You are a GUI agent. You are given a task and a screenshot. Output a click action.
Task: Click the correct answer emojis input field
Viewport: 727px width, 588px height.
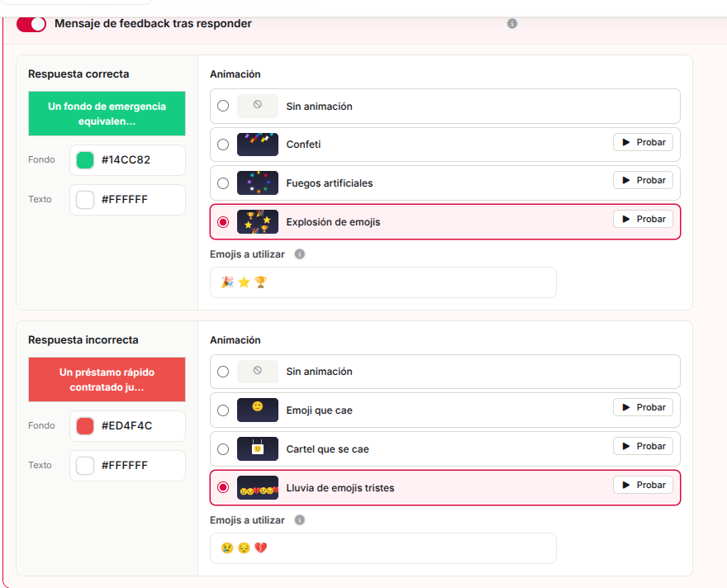(383, 282)
